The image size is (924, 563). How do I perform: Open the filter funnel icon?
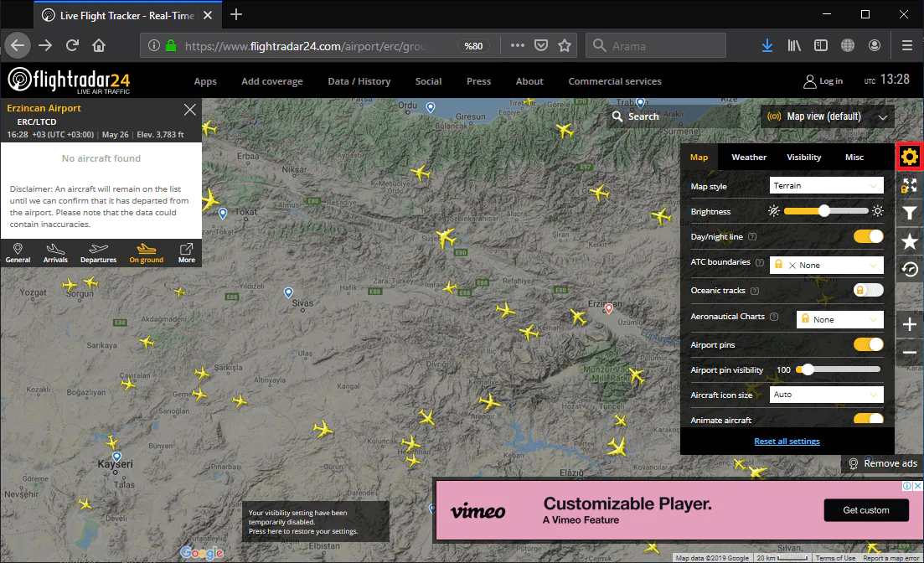click(x=910, y=214)
